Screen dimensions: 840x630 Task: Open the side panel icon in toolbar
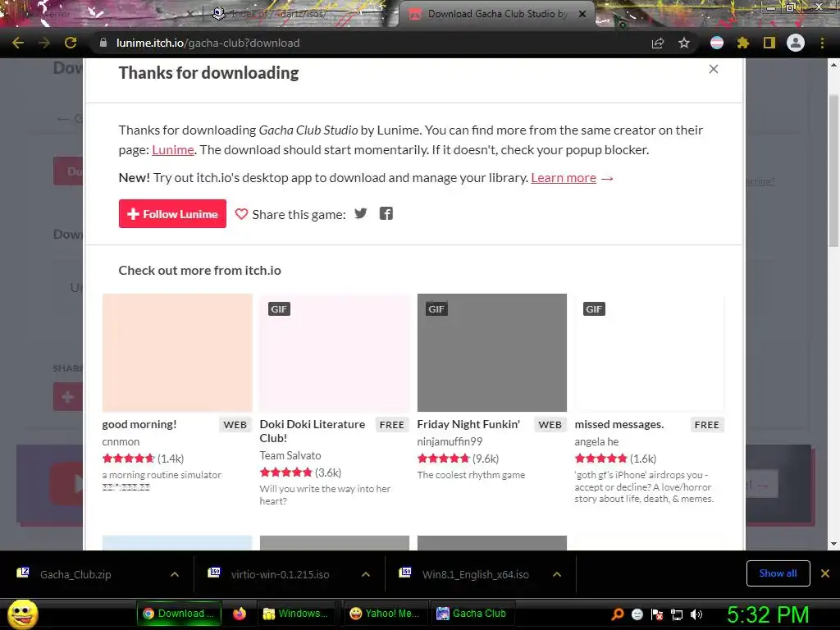click(x=769, y=43)
